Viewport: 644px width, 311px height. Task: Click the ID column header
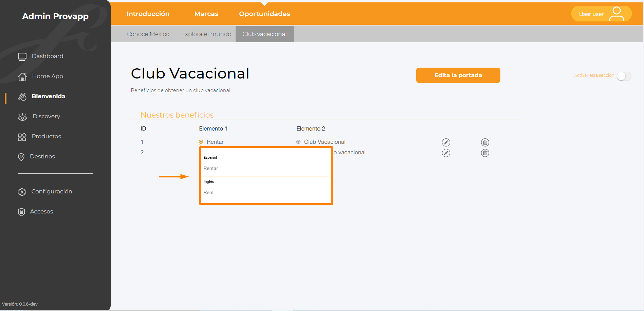pos(143,128)
